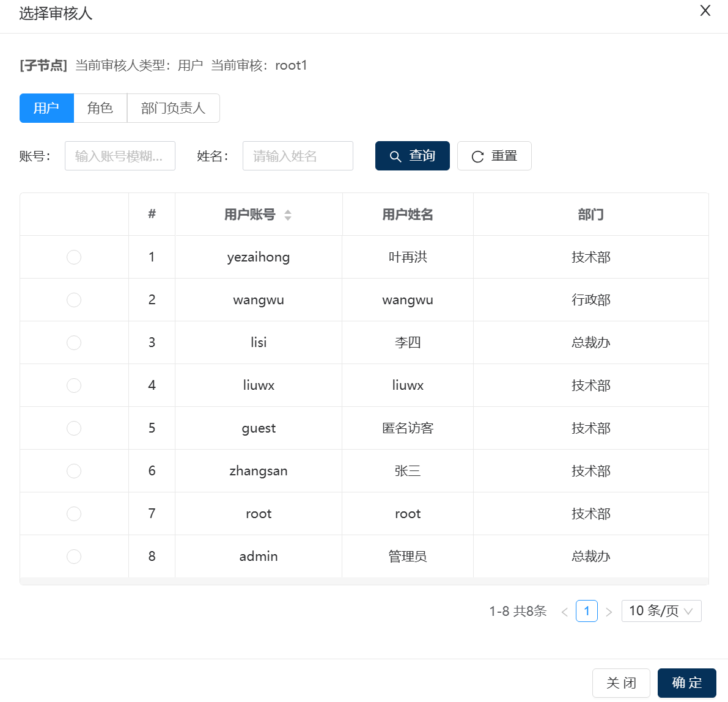Click page number 1 in pagination

(x=586, y=611)
